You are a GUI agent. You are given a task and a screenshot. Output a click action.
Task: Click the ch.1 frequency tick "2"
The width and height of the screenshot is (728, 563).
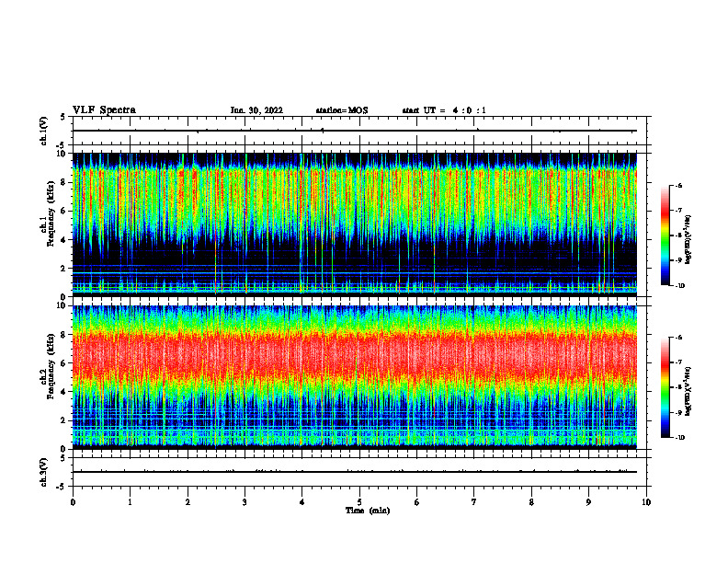coord(64,269)
